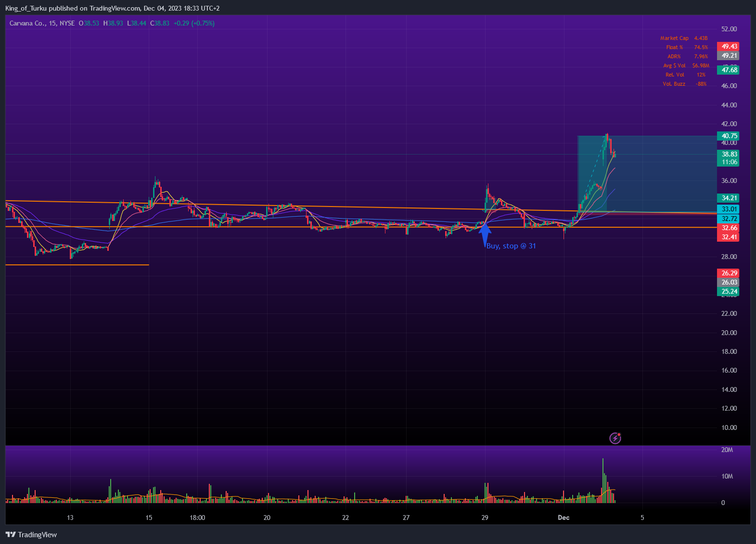Select the gray 26.03 price label
This screenshot has width=756, height=544.
pyautogui.click(x=728, y=283)
